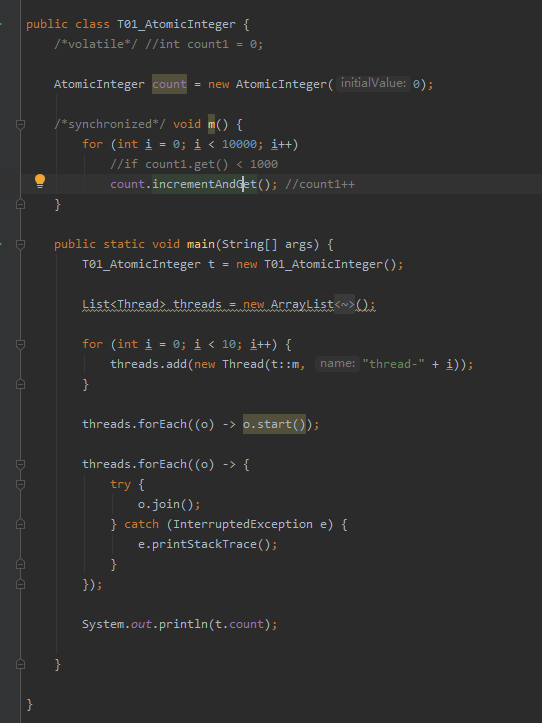Click the //int count1 = 0; comment
The width and height of the screenshot is (542, 723).
tap(204, 44)
